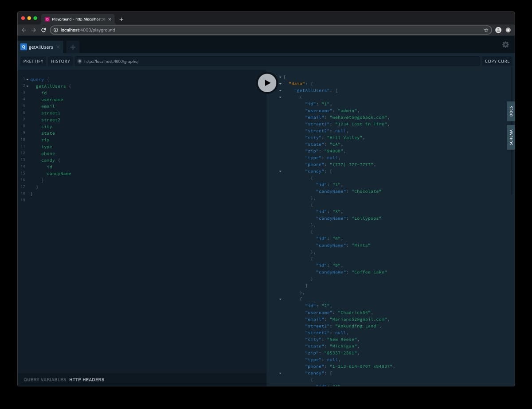The image size is (532, 409).
Task: Close the getAllUsers tab
Action: [57, 47]
